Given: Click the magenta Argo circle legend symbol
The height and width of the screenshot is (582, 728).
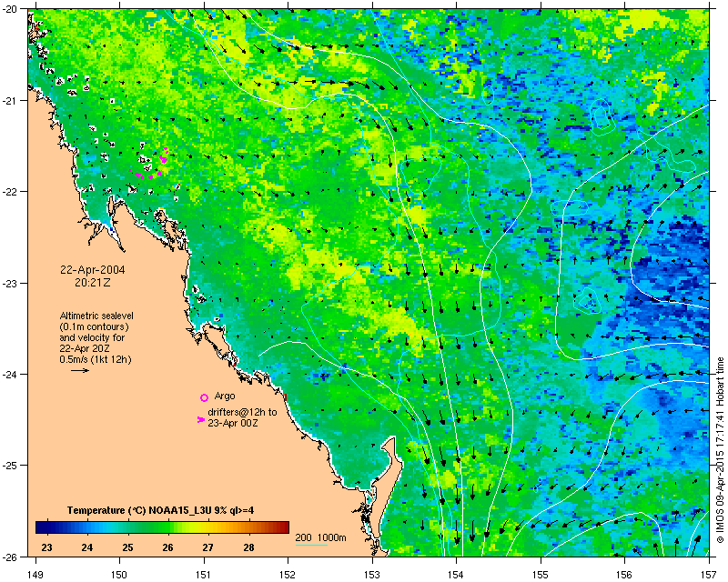Looking at the screenshot, I should click(204, 397).
